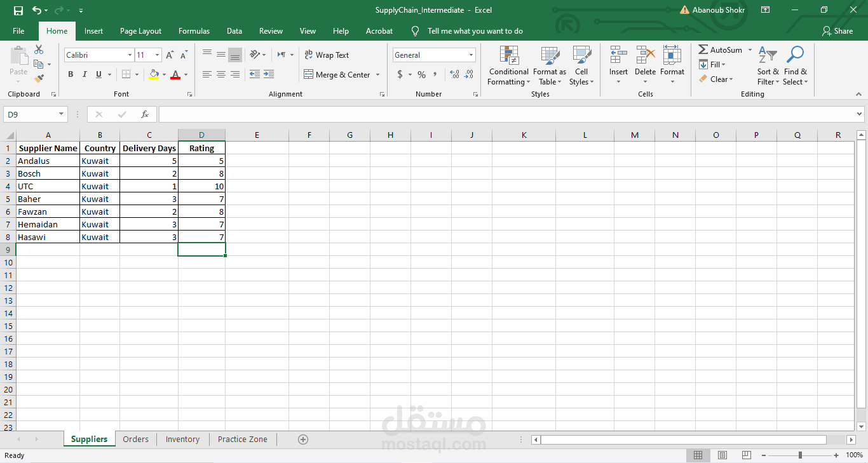Cut selection with the scissors icon
868x463 pixels.
coord(39,50)
